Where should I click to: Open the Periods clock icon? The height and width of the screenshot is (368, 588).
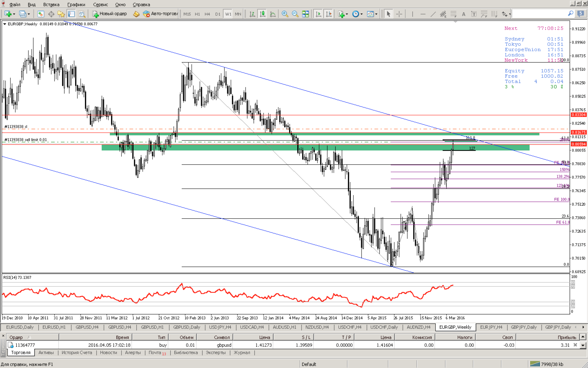point(355,14)
